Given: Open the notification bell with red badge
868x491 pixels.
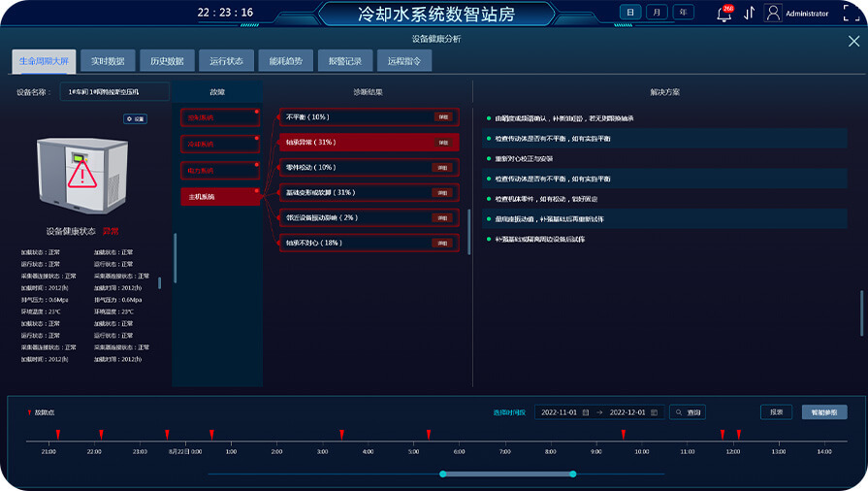Looking at the screenshot, I should pyautogui.click(x=723, y=14).
